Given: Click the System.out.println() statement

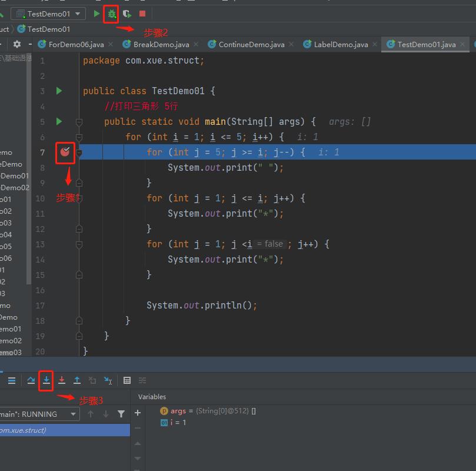Looking at the screenshot, I should (x=202, y=305).
